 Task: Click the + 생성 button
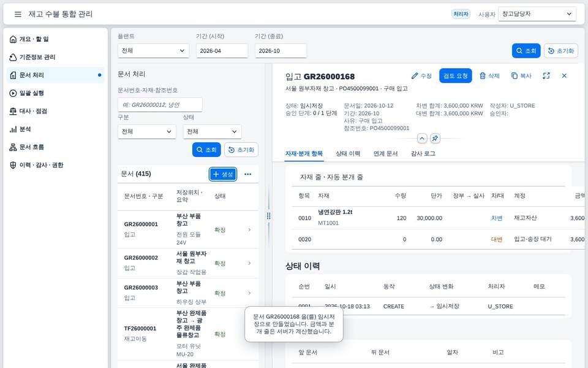coord(223,174)
